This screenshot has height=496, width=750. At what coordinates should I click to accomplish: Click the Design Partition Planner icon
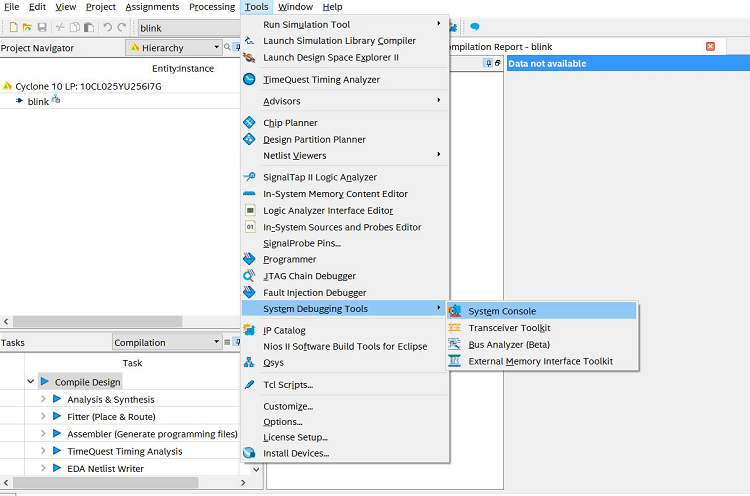click(249, 139)
